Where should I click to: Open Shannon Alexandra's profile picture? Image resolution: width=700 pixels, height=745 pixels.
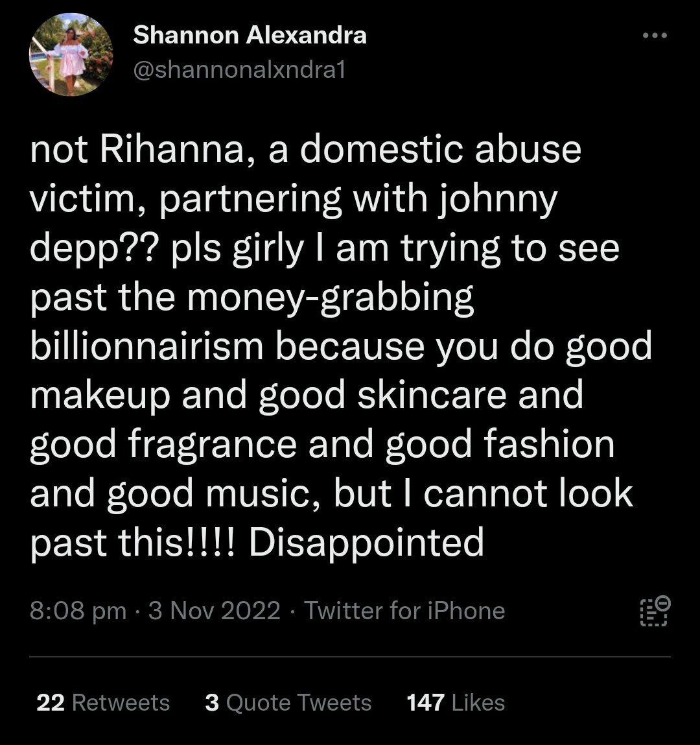tap(71, 54)
